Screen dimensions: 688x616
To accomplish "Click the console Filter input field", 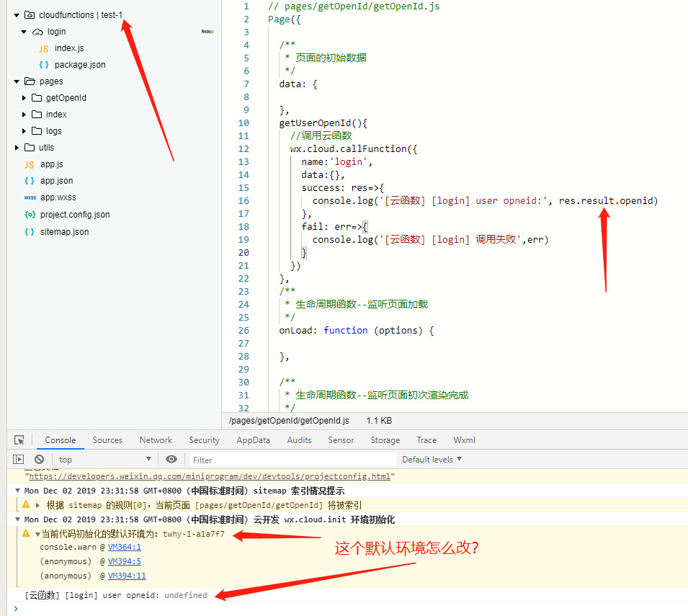I will (292, 460).
